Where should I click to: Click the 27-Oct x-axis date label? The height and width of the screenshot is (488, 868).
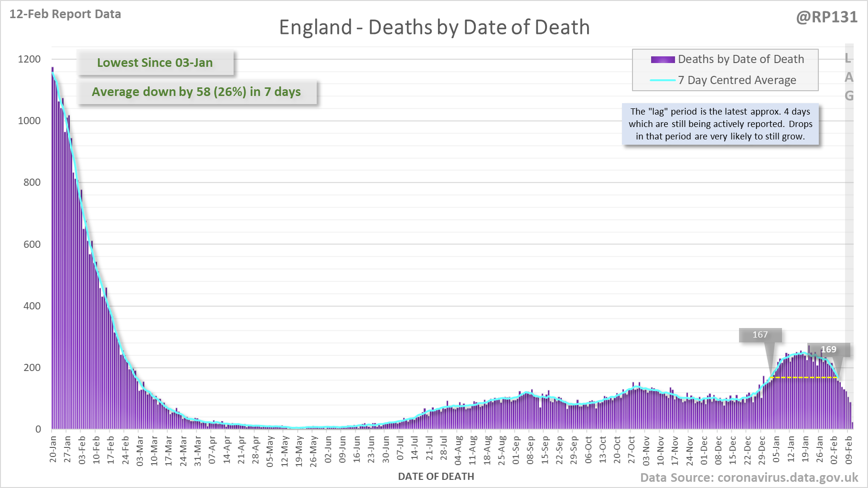click(x=632, y=449)
